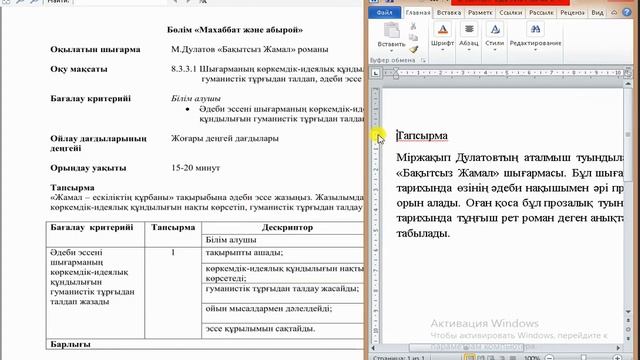The height and width of the screenshot is (360, 640).
Task: Click the Страница 1 из 1 status entry
Action: (x=398, y=358)
